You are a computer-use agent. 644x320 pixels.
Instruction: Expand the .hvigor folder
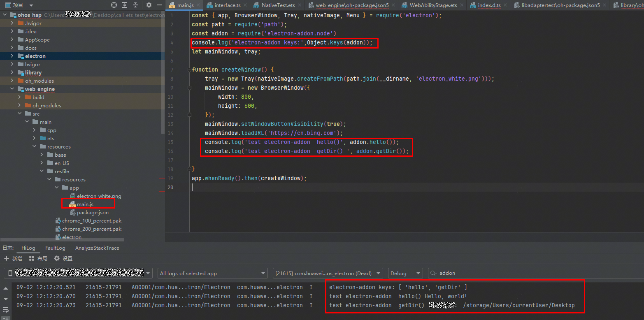(x=12, y=23)
